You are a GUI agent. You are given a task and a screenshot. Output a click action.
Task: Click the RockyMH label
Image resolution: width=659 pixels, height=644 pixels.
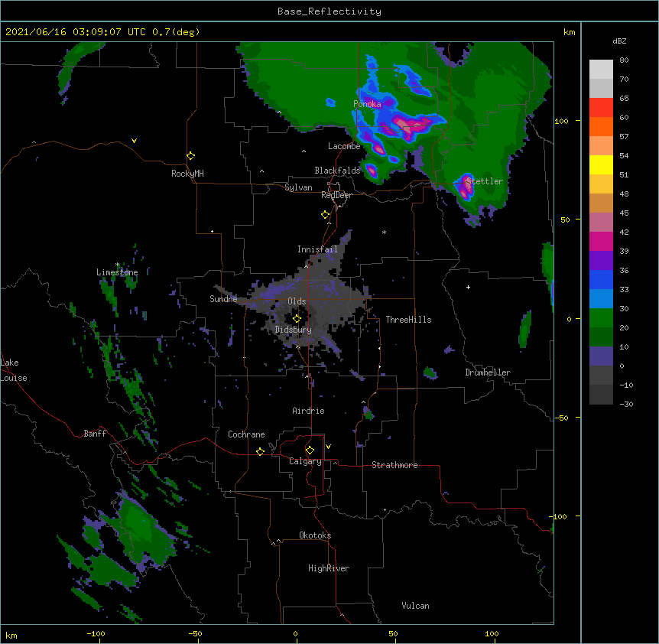coord(187,173)
